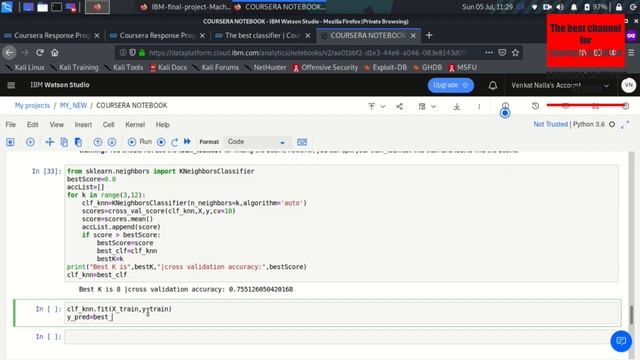Viewport: 640px width, 360px height.
Task: Open the address bar page actions ellipsis
Action: [x=489, y=53]
